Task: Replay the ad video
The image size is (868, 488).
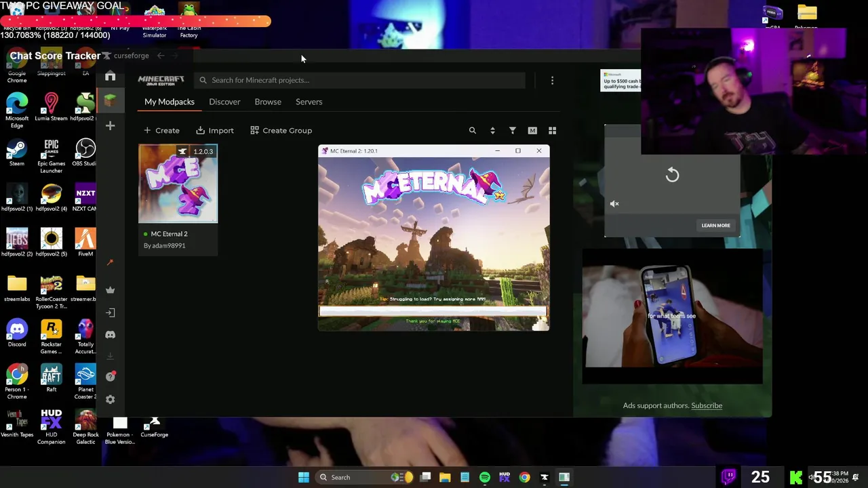Action: coord(672,176)
